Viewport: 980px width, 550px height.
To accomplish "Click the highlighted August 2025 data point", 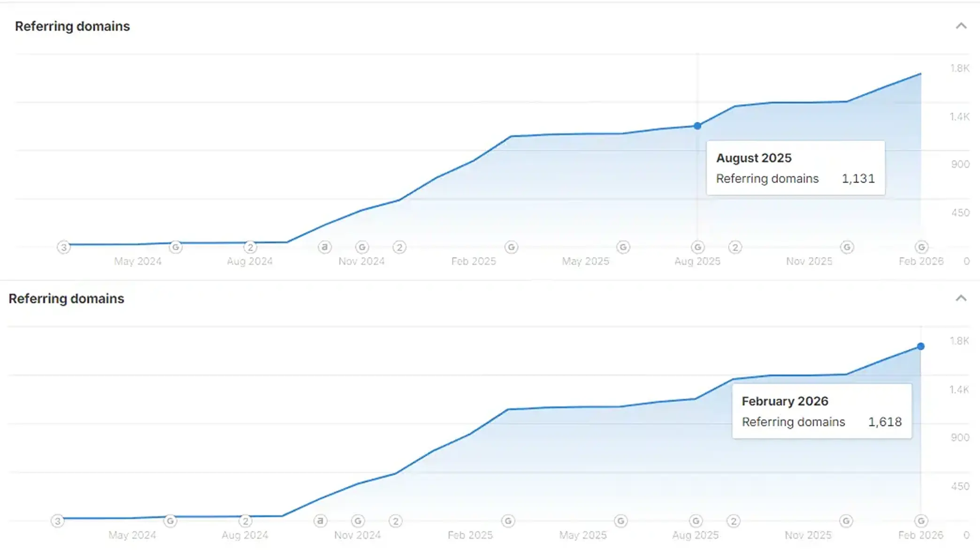I will (x=697, y=126).
